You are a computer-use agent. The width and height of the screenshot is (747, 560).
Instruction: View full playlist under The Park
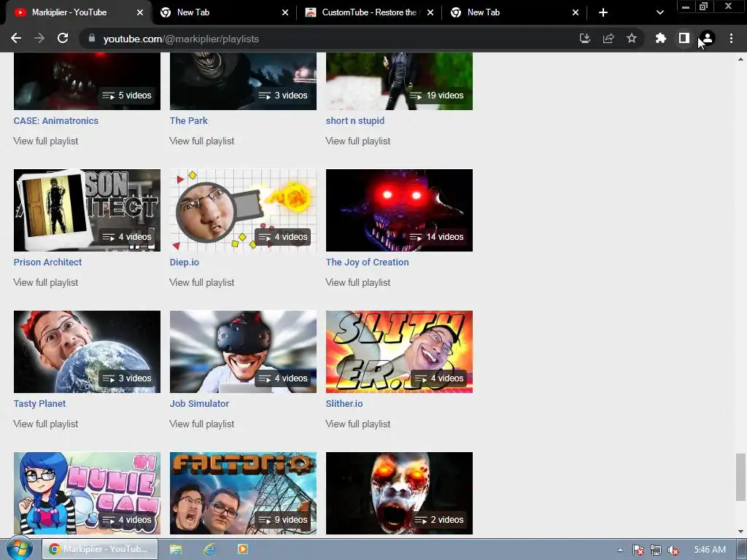[202, 141]
